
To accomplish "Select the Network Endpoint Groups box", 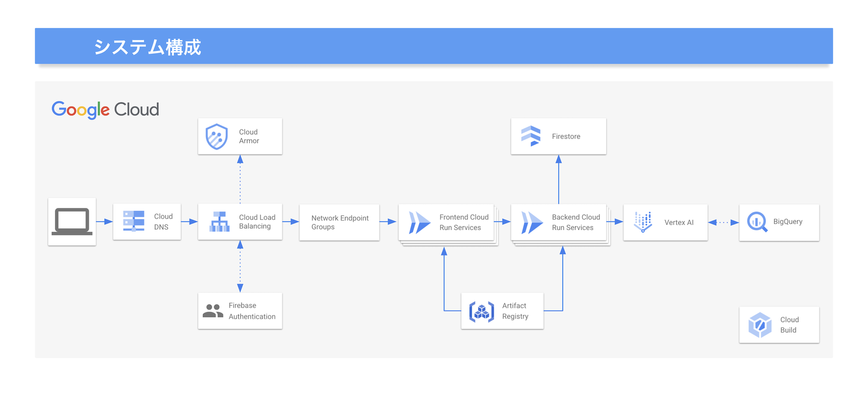I will (x=339, y=222).
